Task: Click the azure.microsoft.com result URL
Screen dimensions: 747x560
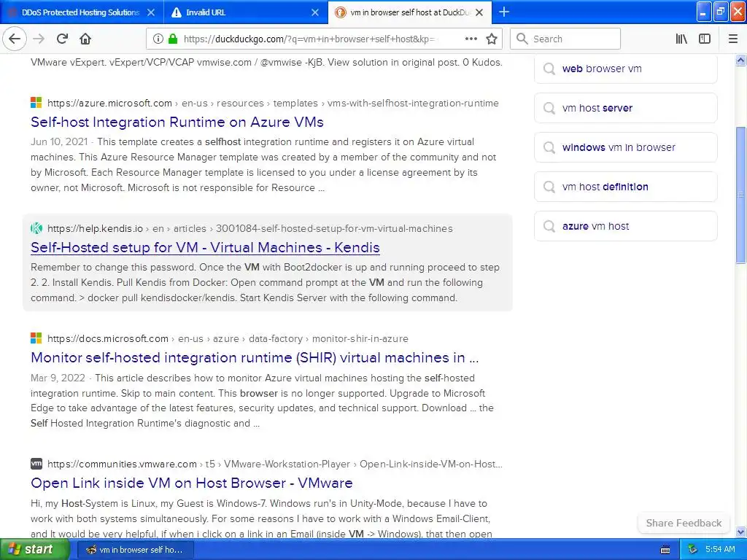Action: point(273,103)
